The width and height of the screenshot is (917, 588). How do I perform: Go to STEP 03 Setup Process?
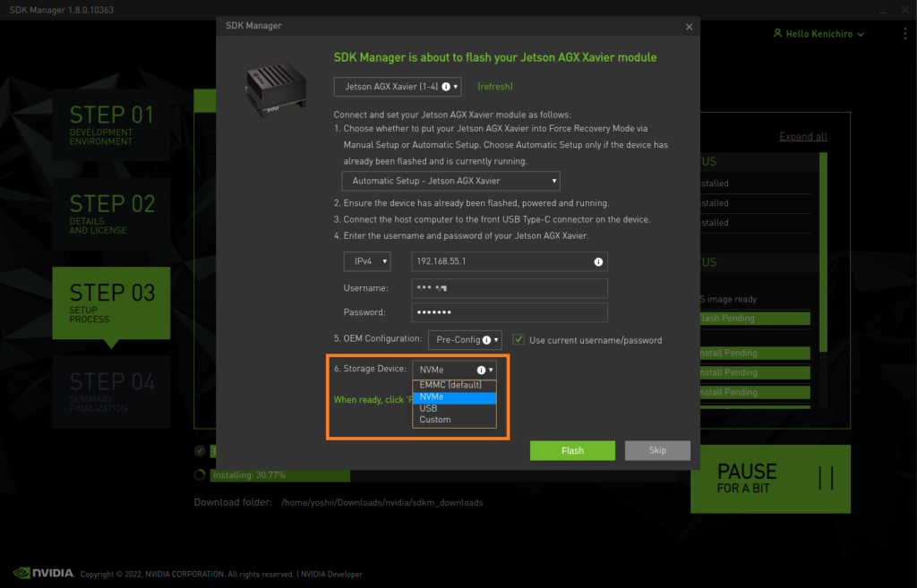click(111, 303)
